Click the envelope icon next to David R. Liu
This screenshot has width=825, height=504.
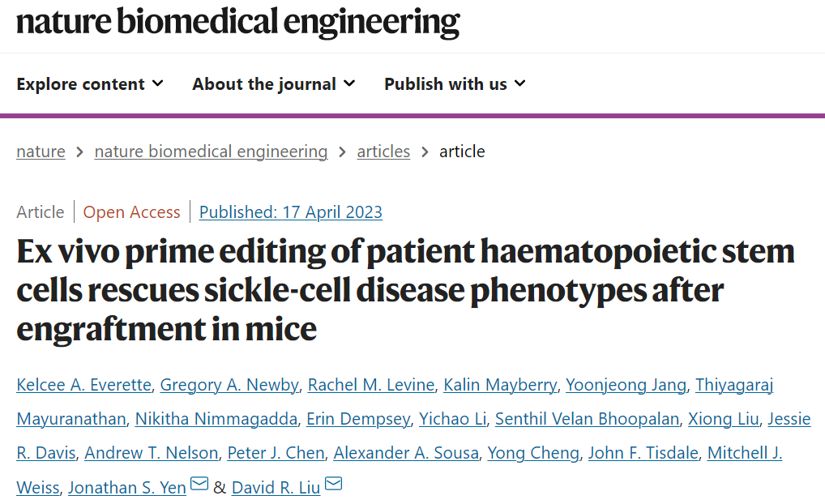(333, 485)
